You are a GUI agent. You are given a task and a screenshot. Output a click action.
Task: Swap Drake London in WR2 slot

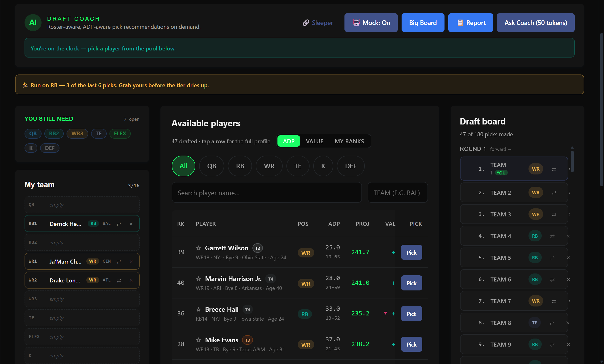pyautogui.click(x=119, y=281)
